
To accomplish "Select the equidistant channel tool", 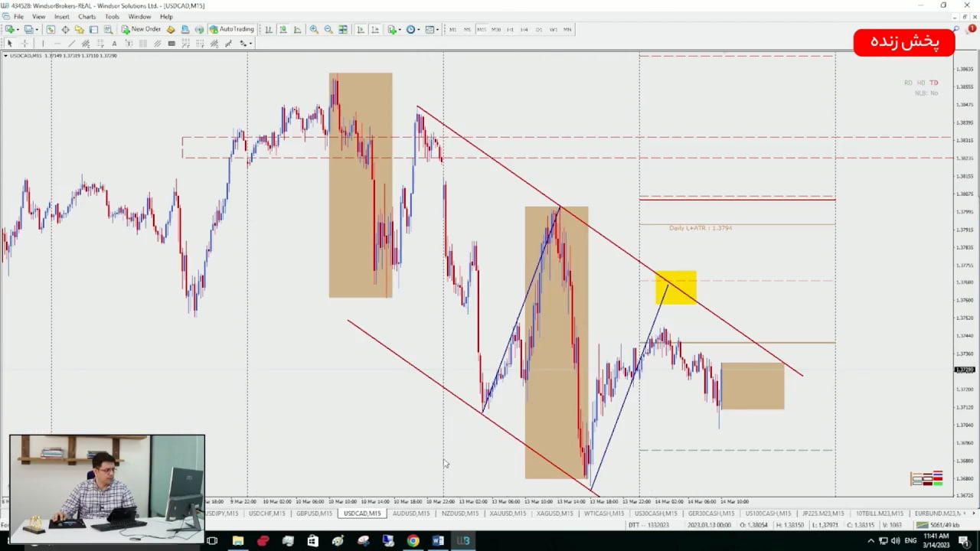I will [x=86, y=44].
